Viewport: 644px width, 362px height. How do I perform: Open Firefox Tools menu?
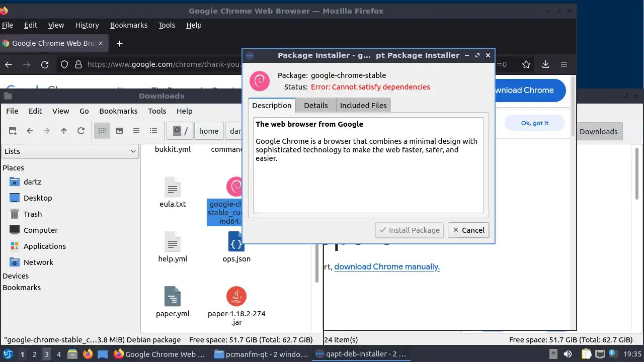coord(167,25)
